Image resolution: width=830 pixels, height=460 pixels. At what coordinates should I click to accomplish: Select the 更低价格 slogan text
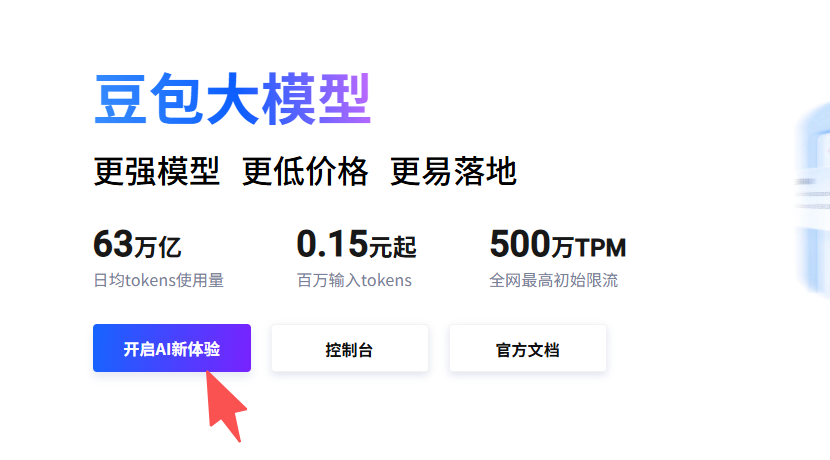point(305,171)
